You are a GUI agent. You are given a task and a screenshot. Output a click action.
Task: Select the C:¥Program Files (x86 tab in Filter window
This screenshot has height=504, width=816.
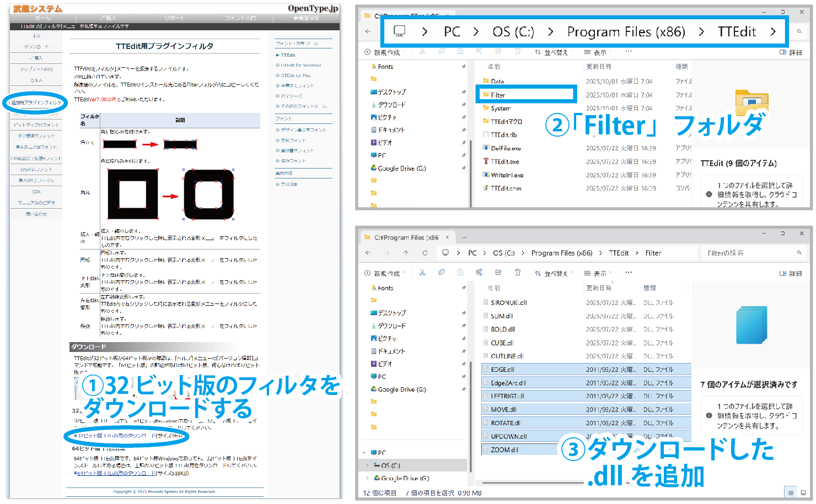tap(406, 237)
